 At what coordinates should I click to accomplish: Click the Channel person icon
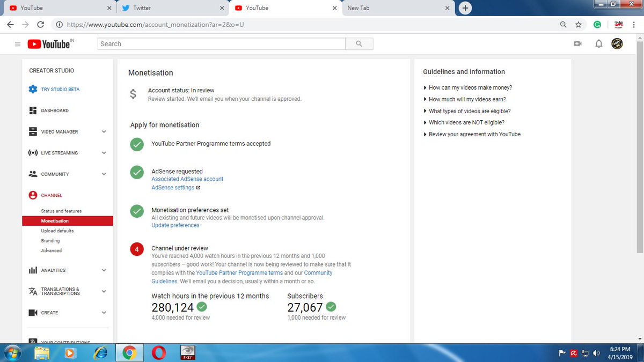coord(33,195)
